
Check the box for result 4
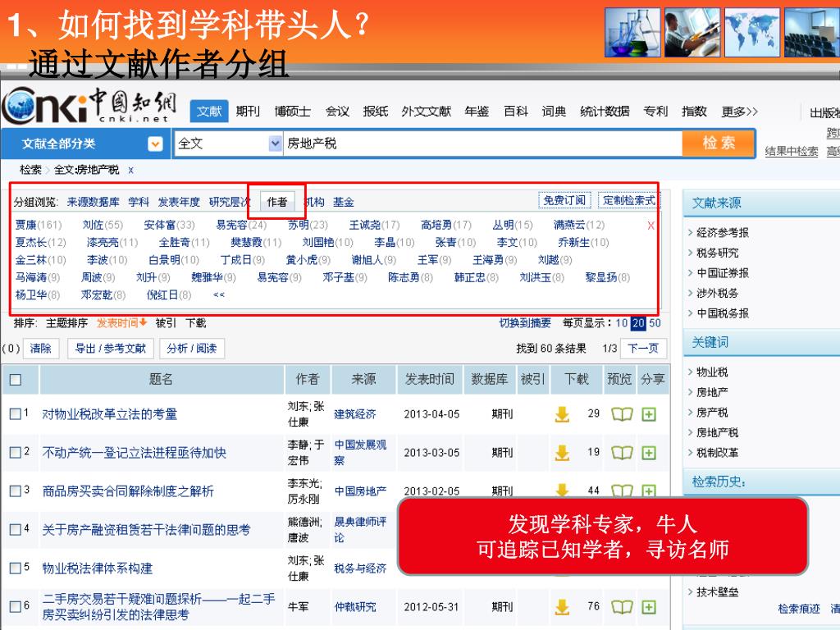click(15, 529)
